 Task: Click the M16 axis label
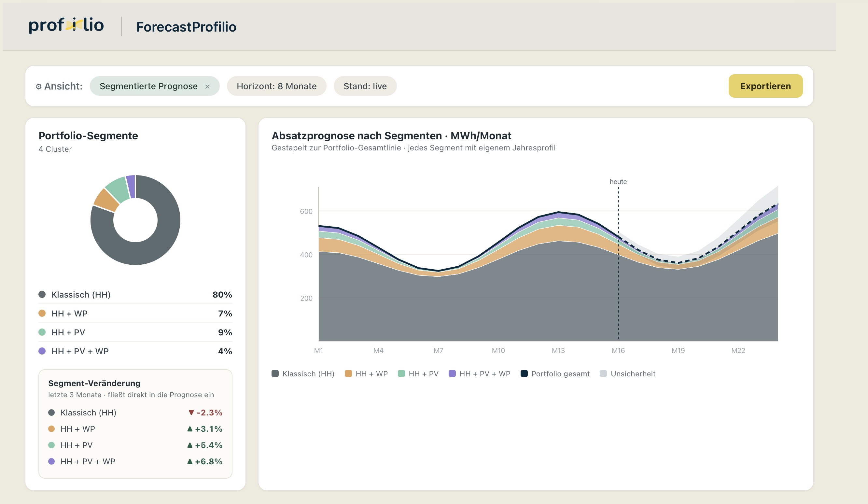pos(618,351)
